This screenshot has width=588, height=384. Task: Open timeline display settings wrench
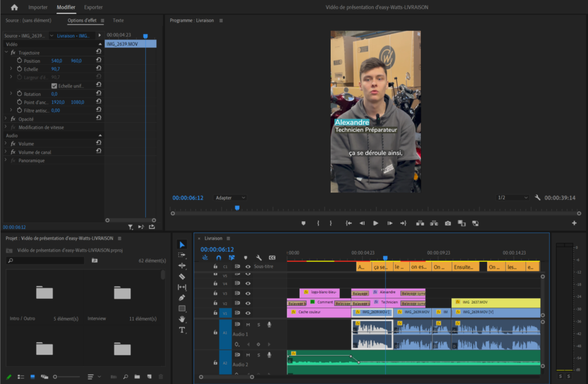tap(259, 258)
